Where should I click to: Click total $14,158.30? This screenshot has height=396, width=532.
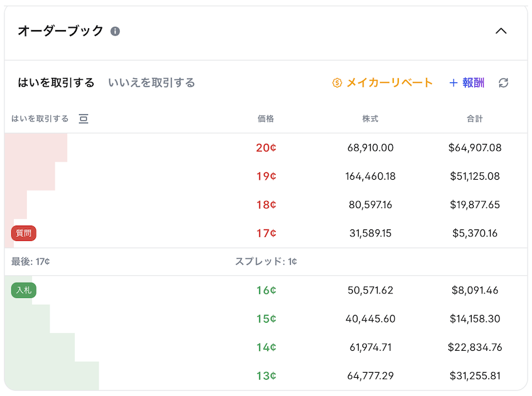point(475,319)
